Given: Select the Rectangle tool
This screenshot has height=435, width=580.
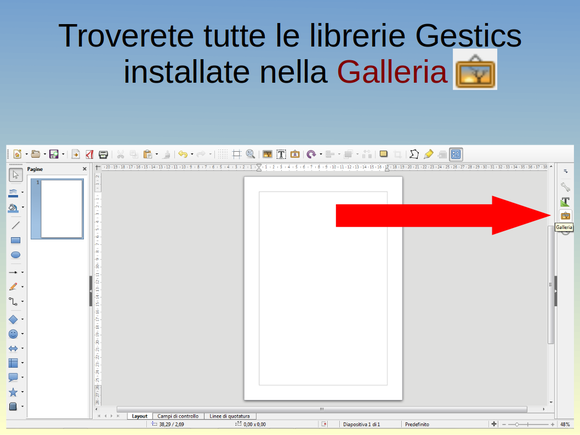Looking at the screenshot, I should click(x=16, y=240).
